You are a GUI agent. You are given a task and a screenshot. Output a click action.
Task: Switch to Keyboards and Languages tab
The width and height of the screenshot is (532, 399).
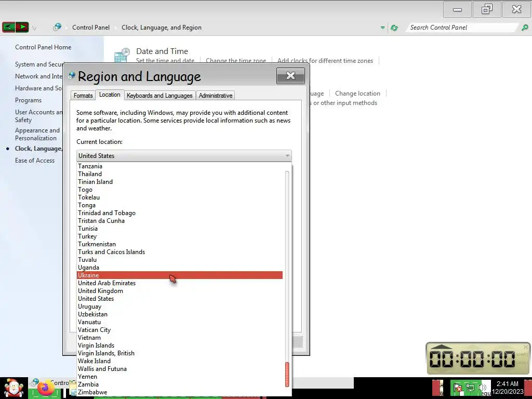point(159,96)
